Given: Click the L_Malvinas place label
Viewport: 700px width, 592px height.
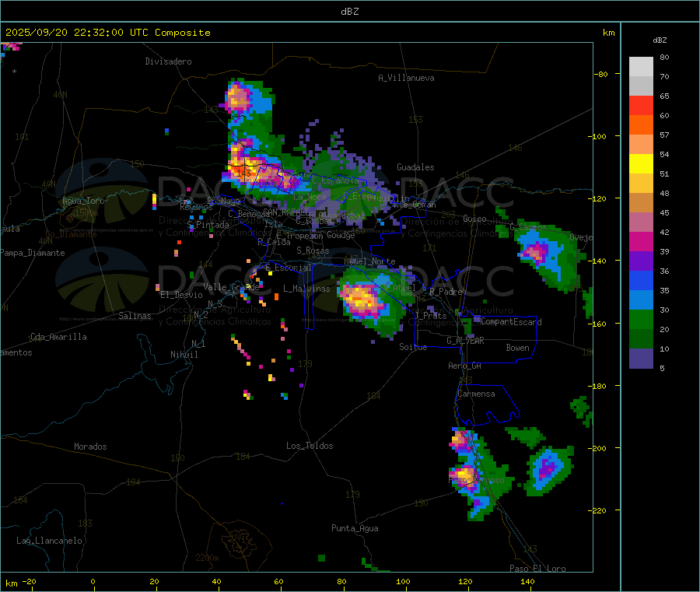Looking at the screenshot, I should click(x=306, y=289).
